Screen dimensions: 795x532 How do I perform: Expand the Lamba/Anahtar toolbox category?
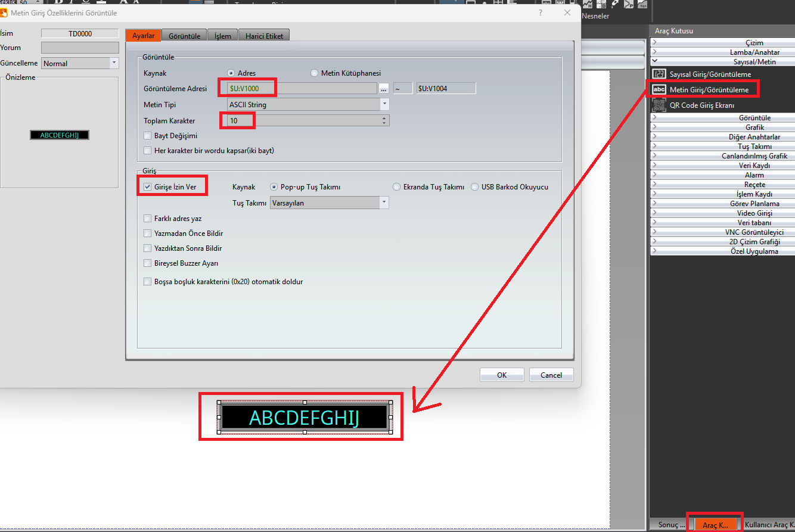(722, 52)
